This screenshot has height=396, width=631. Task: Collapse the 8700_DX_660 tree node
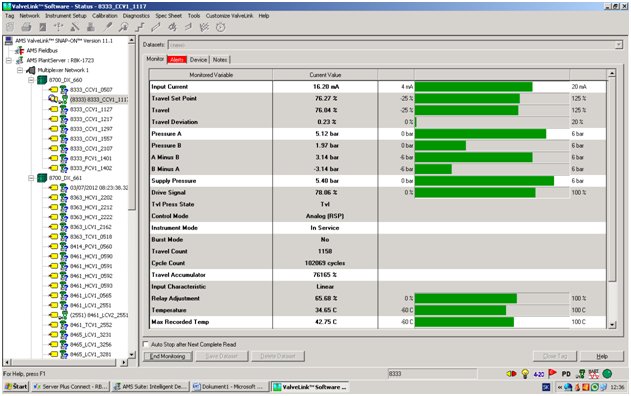(x=31, y=80)
